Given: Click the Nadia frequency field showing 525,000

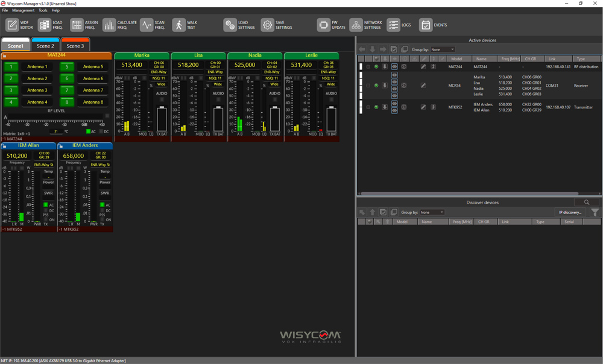Looking at the screenshot, I should click(x=245, y=65).
